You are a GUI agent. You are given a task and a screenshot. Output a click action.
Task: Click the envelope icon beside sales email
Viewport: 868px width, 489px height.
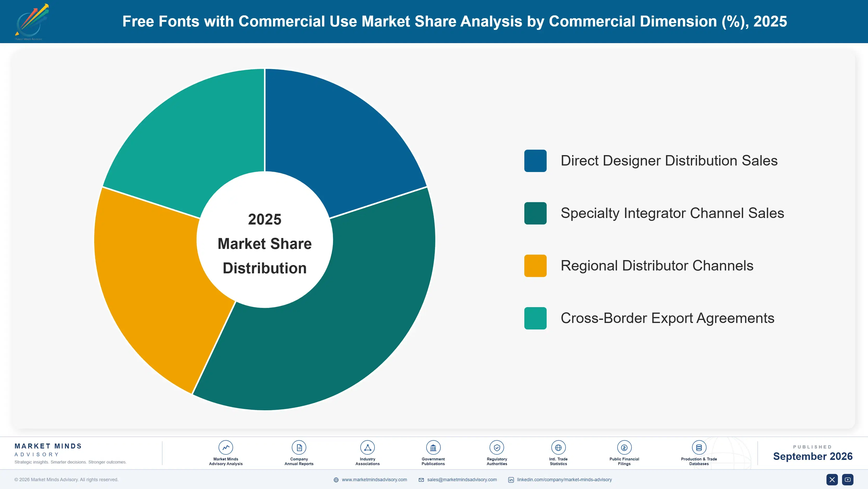(421, 480)
